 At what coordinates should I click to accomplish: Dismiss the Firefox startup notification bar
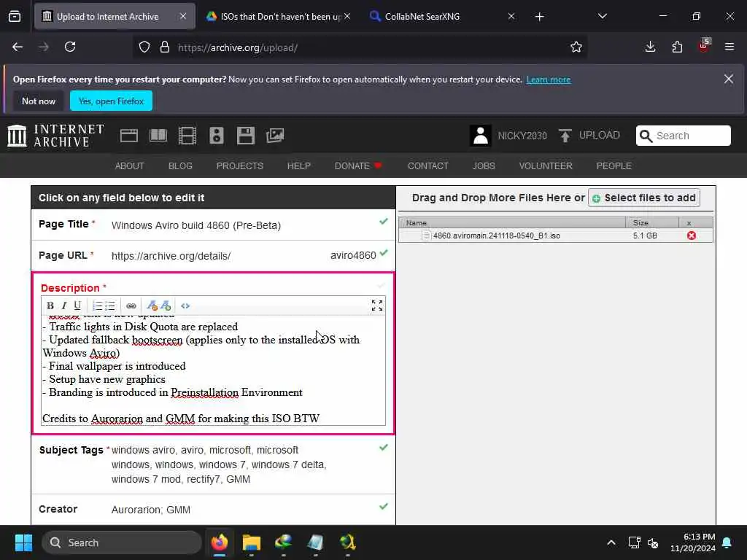[x=729, y=79]
